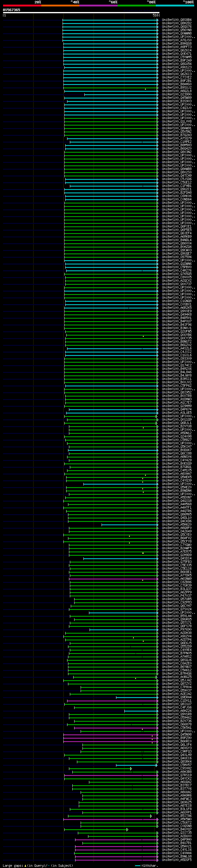Select the UniRef100_O42649 entry

click(177, 531)
